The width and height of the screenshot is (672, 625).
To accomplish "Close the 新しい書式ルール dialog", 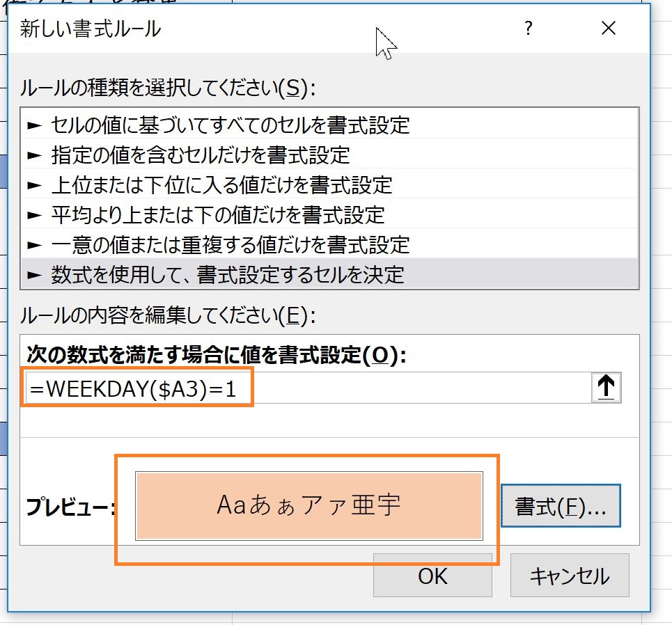I will tap(608, 29).
